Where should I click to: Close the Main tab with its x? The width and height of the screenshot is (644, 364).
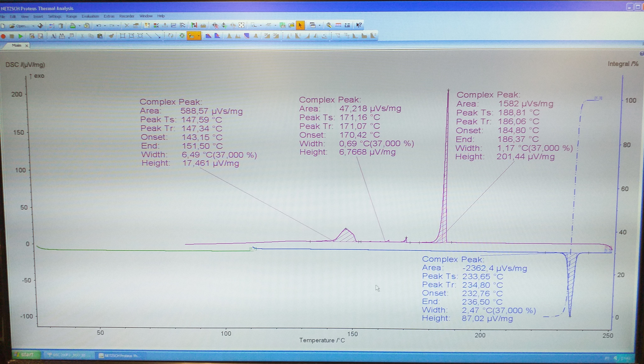point(27,45)
